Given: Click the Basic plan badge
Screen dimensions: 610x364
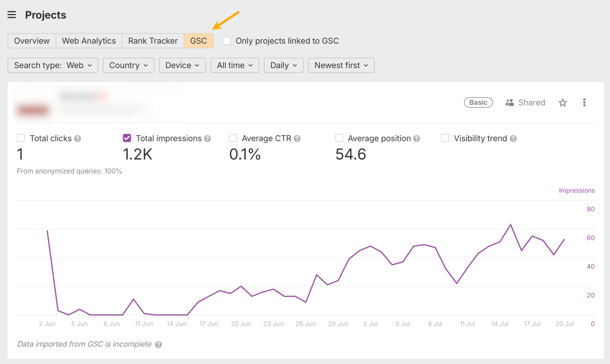Looking at the screenshot, I should 478,103.
